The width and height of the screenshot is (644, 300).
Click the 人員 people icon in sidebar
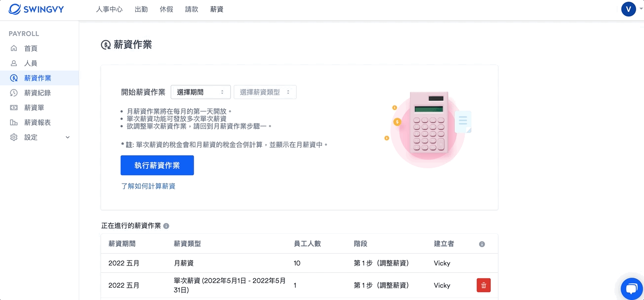point(14,63)
